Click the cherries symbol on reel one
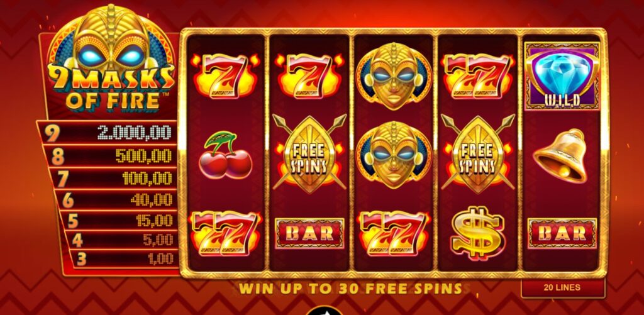644x315 pixels. pyautogui.click(x=225, y=155)
